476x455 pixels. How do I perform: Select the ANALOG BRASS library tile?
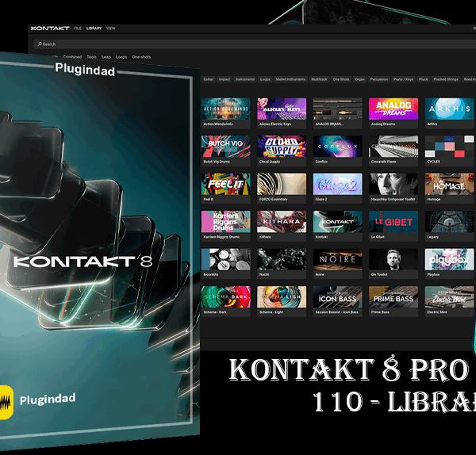(x=338, y=113)
